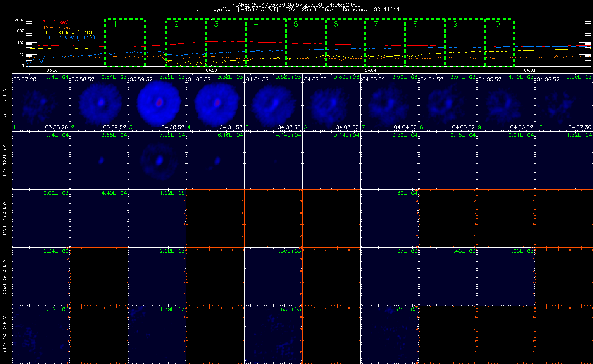
Task: Select interval marker 4 in the light curve
Action: 256,24
